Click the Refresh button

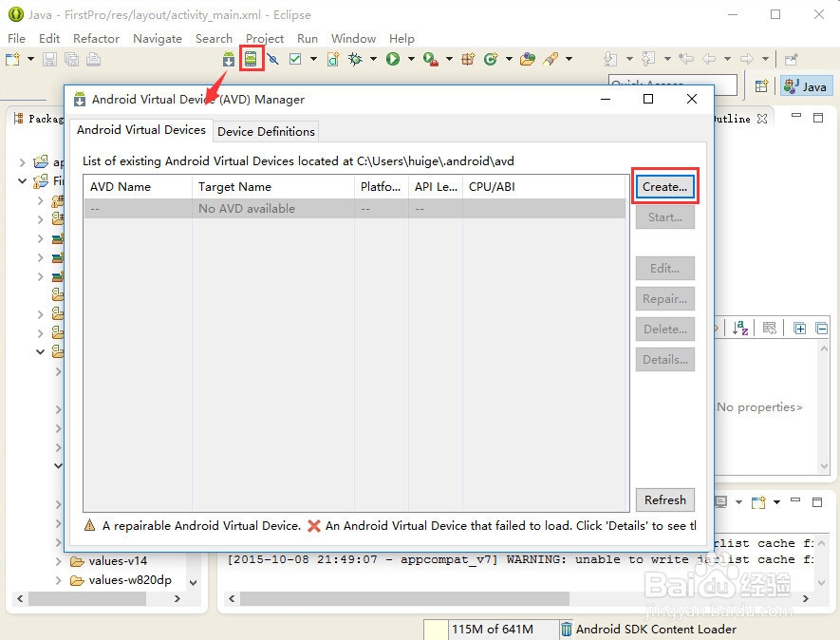click(x=664, y=499)
